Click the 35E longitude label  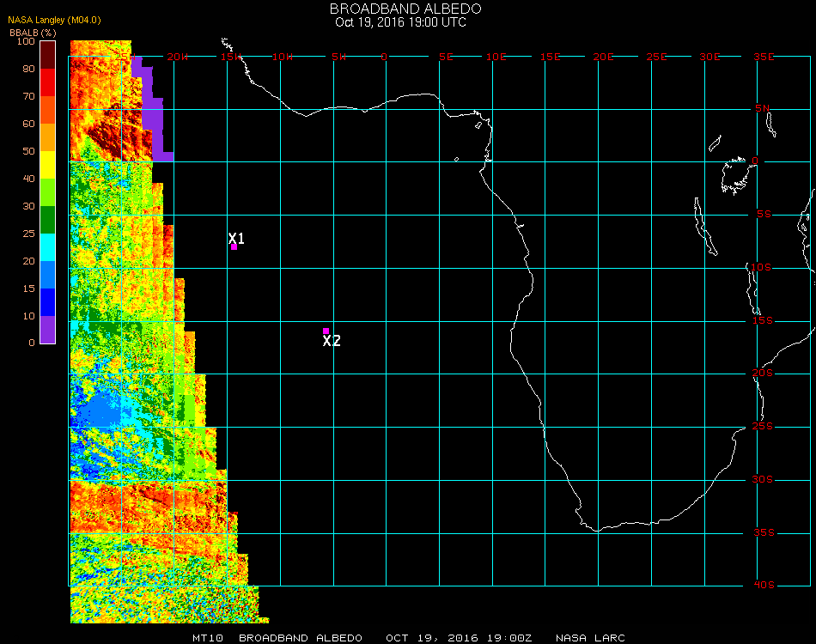tap(764, 57)
